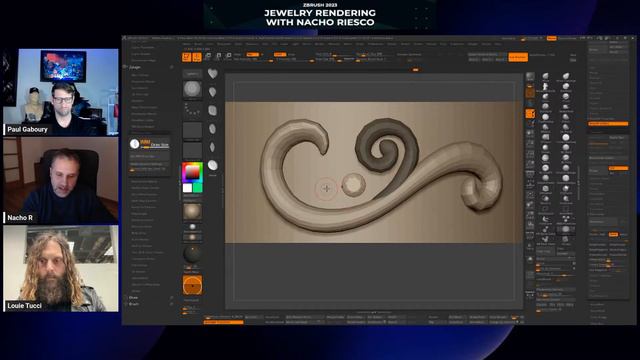Pick a hue in the color picker square
Viewport: 640px width, 360px height.
click(x=192, y=172)
